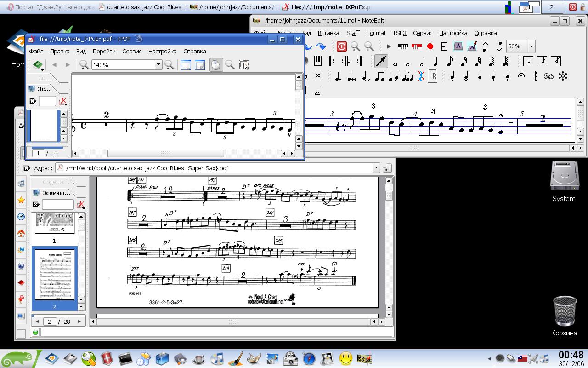Click the red power icon in NoteEdit toolbar

click(341, 46)
